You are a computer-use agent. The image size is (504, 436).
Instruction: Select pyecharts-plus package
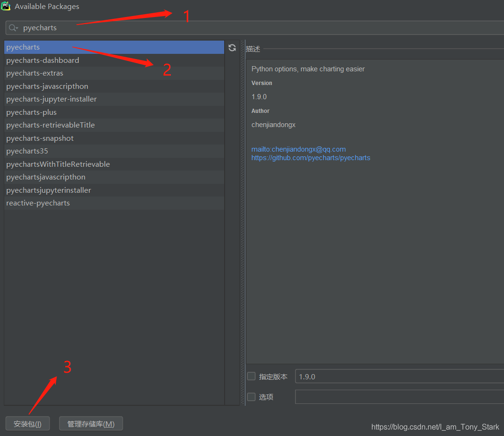(114, 112)
